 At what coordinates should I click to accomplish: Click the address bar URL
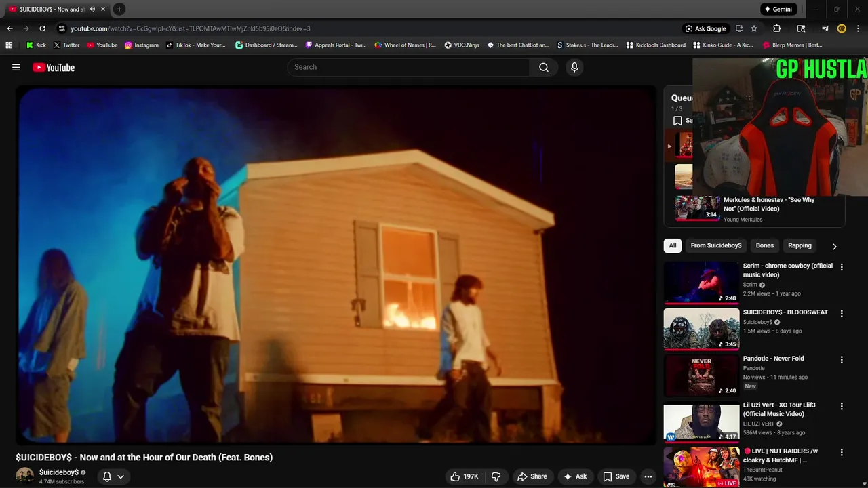pos(191,28)
